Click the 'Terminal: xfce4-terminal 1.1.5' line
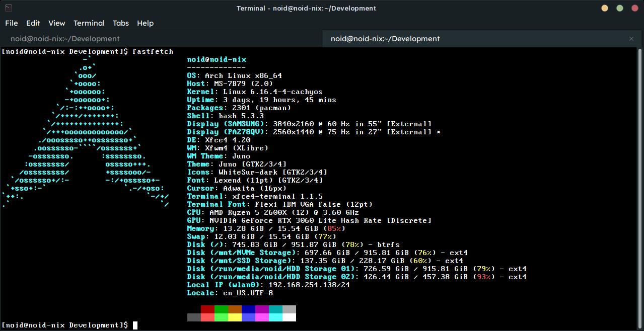The image size is (644, 331). point(255,196)
